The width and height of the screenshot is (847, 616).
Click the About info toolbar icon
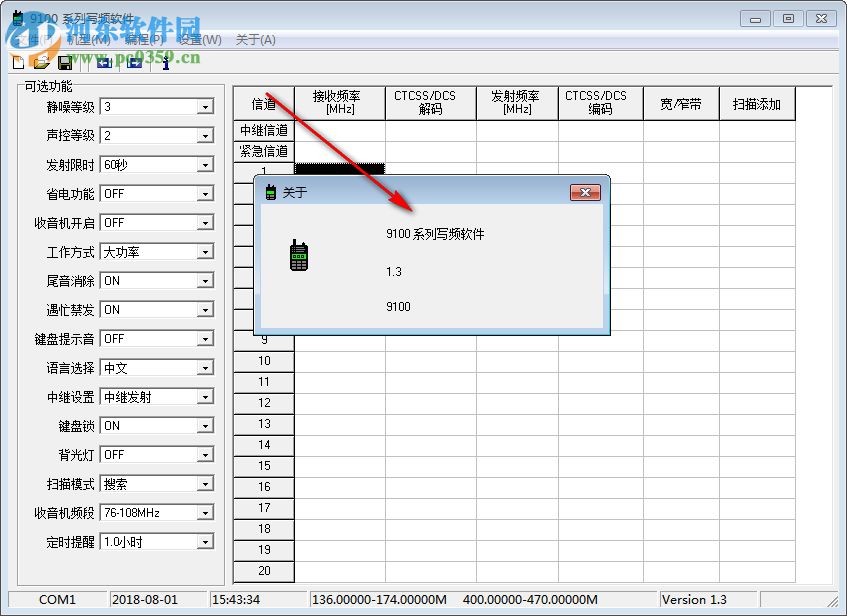[x=166, y=63]
